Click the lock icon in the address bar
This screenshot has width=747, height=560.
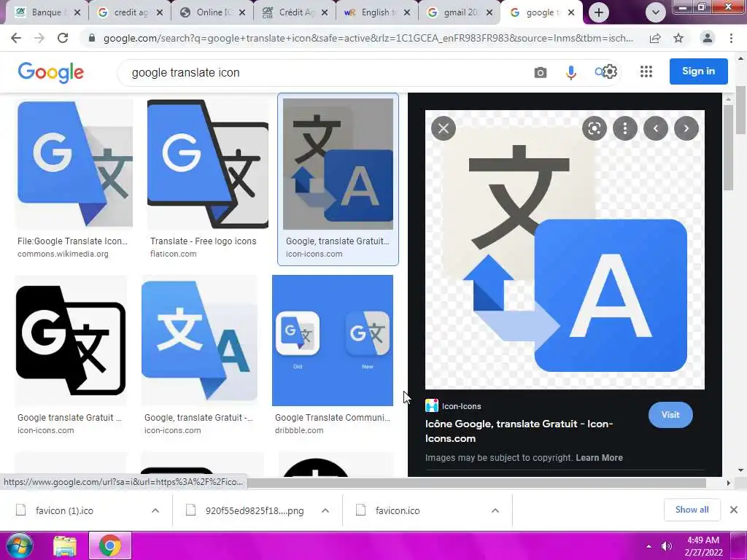[x=92, y=38]
